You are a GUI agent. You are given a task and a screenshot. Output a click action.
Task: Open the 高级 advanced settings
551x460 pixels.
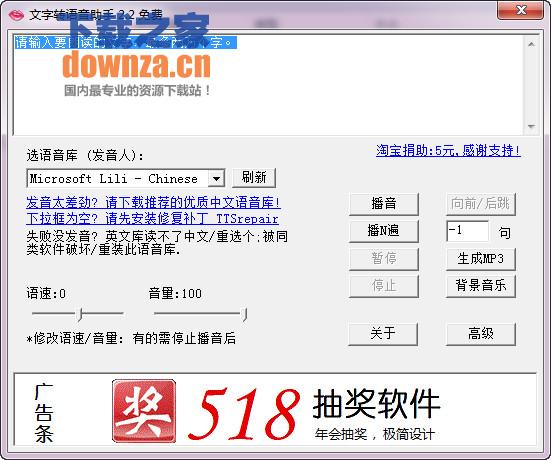tap(481, 334)
